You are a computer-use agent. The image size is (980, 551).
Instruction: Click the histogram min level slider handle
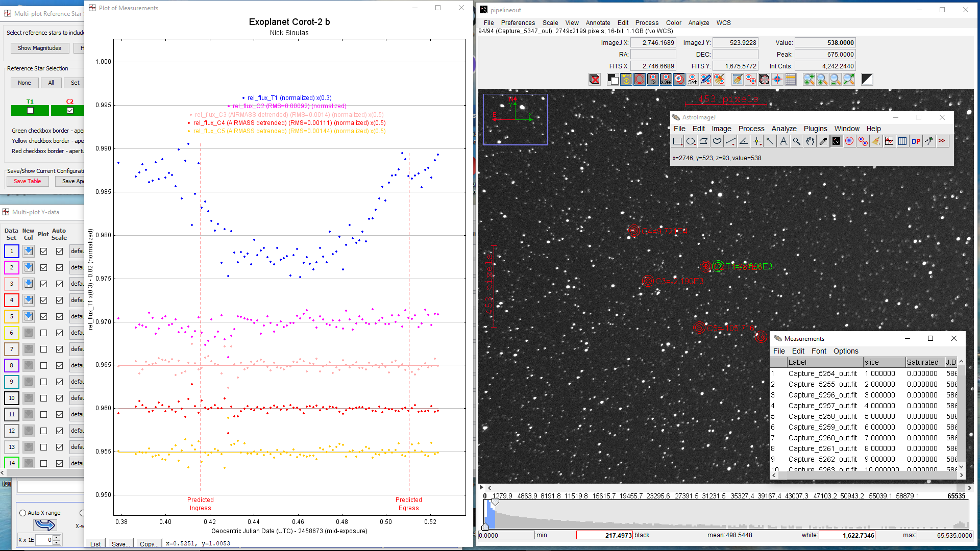(485, 526)
